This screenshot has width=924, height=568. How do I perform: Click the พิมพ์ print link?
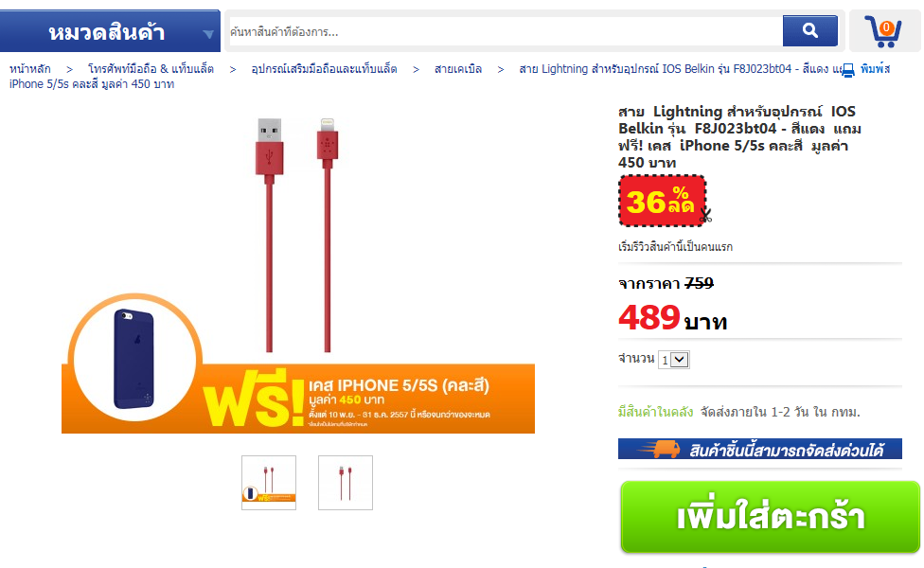coord(875,69)
